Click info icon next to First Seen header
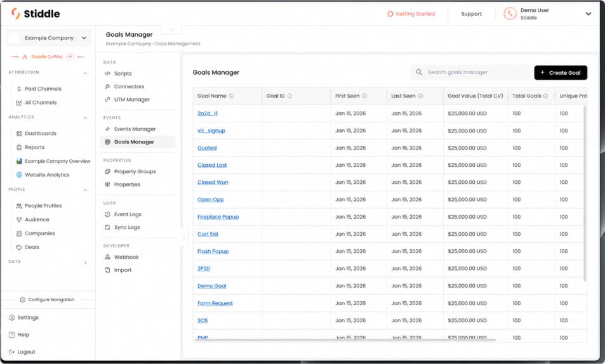 point(364,96)
